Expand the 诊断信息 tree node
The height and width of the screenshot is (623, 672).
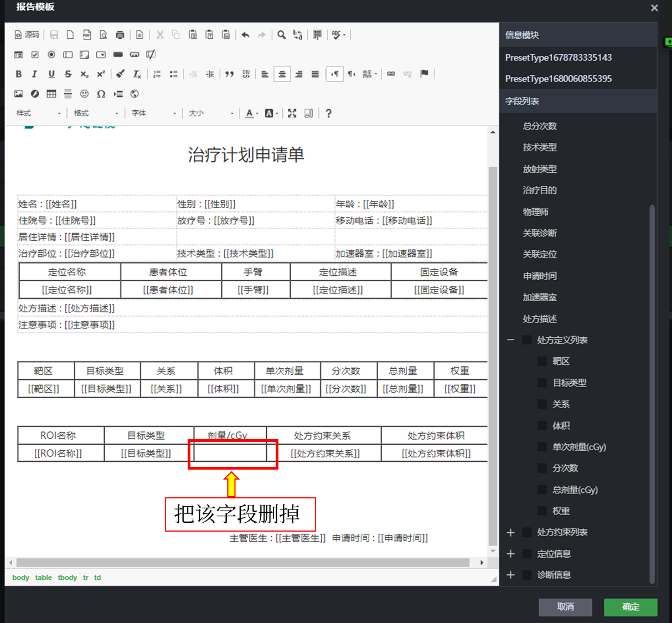coord(510,575)
